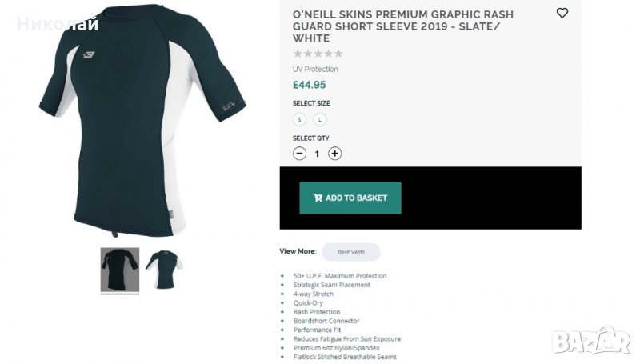Select the back view thumbnail
The image size is (640, 364).
(x=120, y=270)
